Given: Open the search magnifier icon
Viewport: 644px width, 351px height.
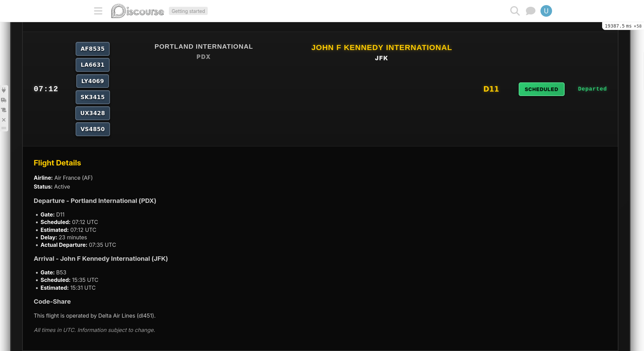Looking at the screenshot, I should (515, 11).
